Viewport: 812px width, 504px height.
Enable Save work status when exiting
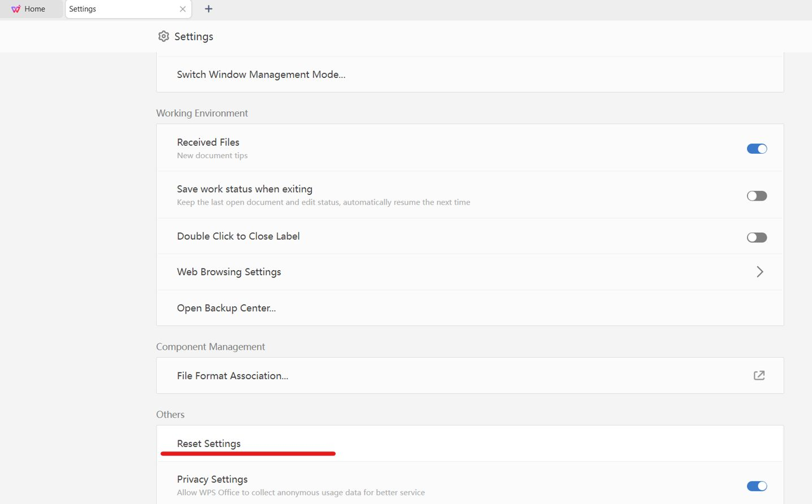(757, 195)
